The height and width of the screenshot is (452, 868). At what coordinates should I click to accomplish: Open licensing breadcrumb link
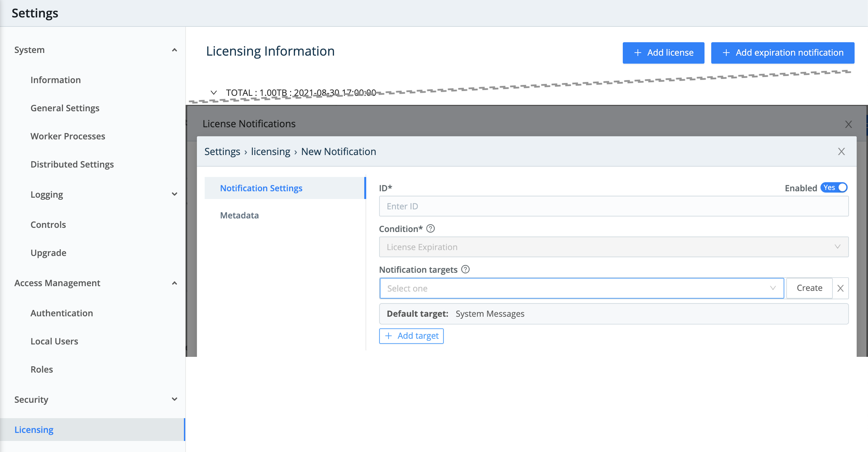point(271,151)
